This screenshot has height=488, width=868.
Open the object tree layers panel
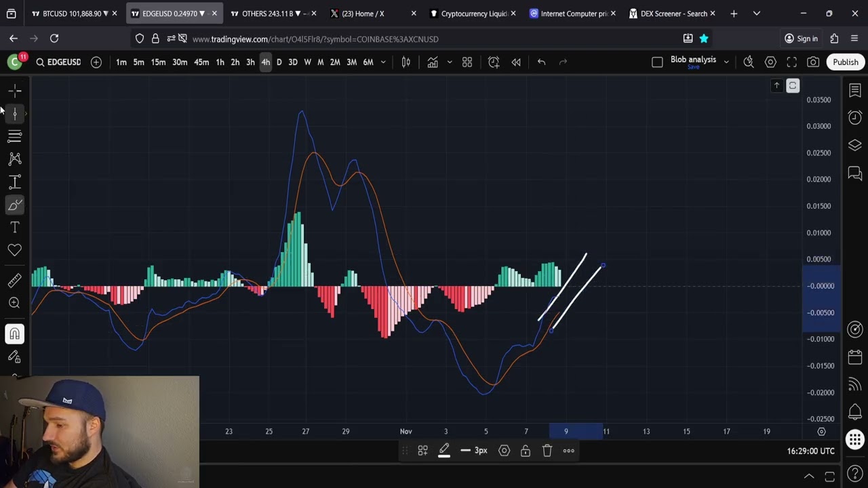[855, 145]
